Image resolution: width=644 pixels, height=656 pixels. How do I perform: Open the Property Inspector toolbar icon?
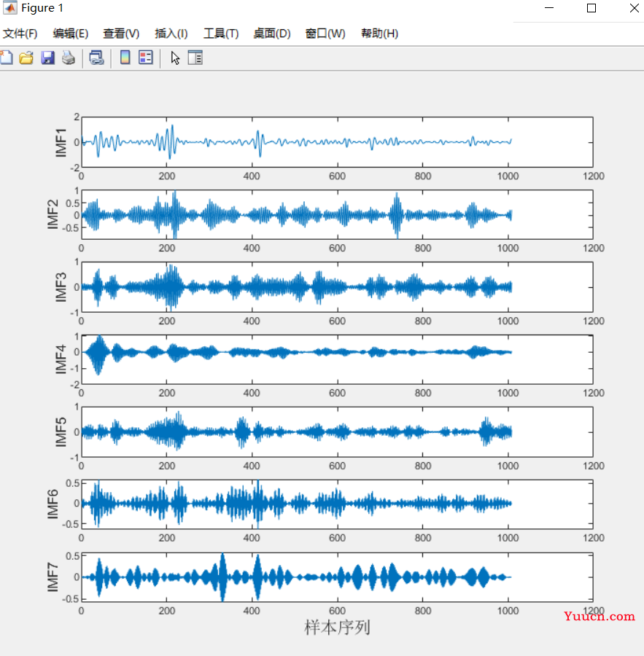click(195, 58)
